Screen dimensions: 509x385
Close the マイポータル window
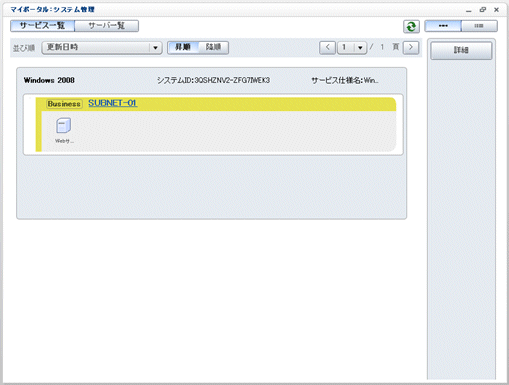[x=496, y=10]
